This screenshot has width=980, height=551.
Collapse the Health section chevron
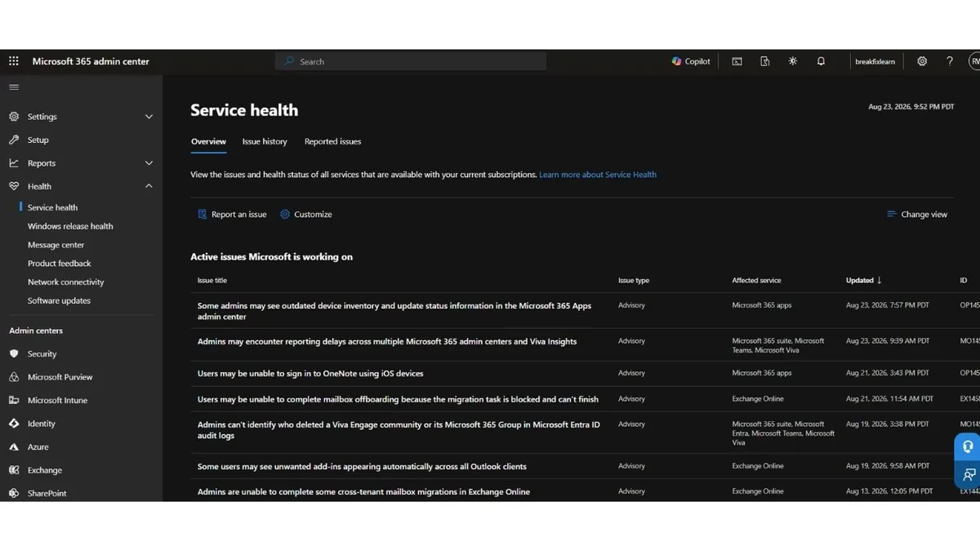149,186
